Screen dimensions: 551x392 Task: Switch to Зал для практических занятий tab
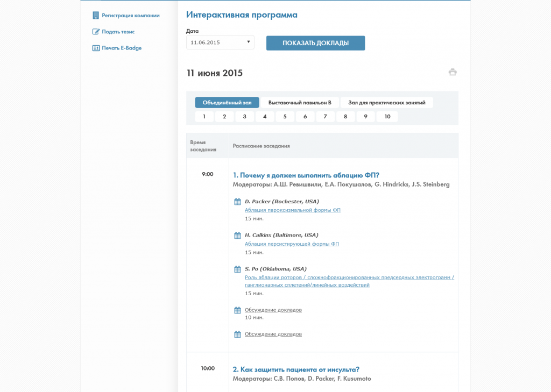coord(386,103)
